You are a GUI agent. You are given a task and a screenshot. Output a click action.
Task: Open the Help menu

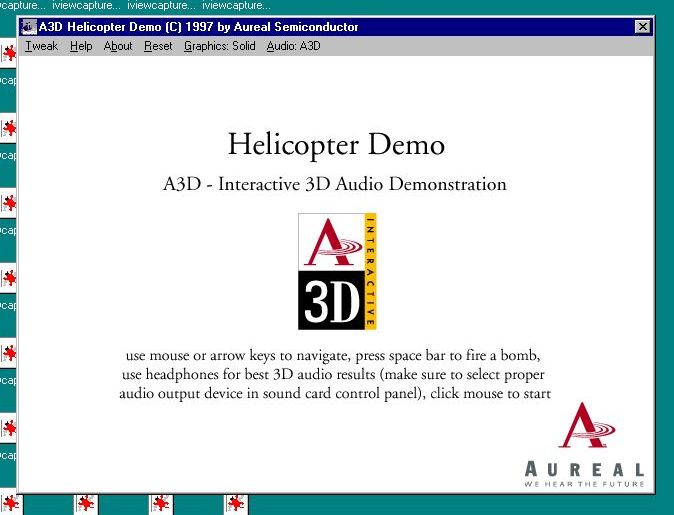81,46
